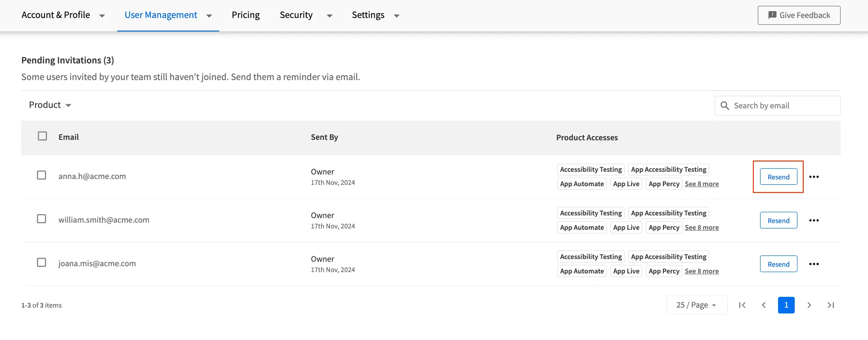Image resolution: width=868 pixels, height=340 pixels.
Task: Focus the Search by email field
Action: pos(783,106)
